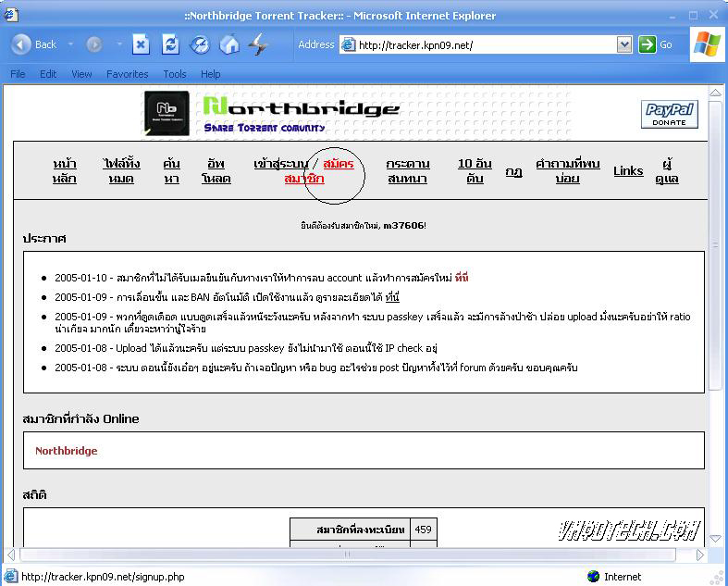Viewport: 728px width, 586px height.
Task: Click the สมาชิกที่กำลัง Online heading
Action: 80,418
